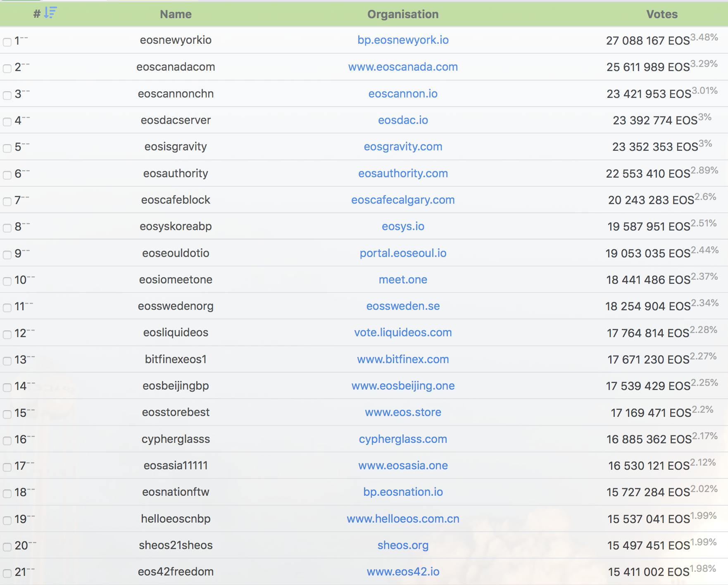Viewport: 728px width, 585px height.
Task: Click the name bitfinexeos1
Action: point(176,359)
